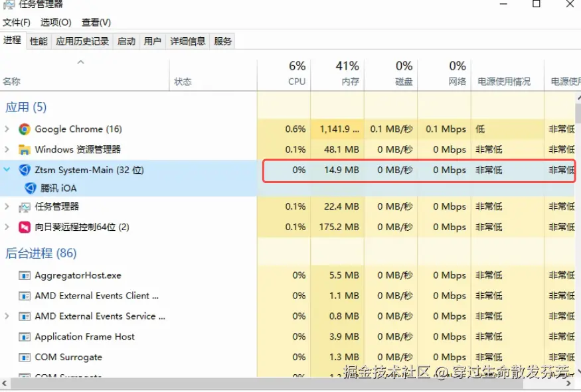Sort by the CPU column header
This screenshot has width=581, height=392.
pos(284,75)
